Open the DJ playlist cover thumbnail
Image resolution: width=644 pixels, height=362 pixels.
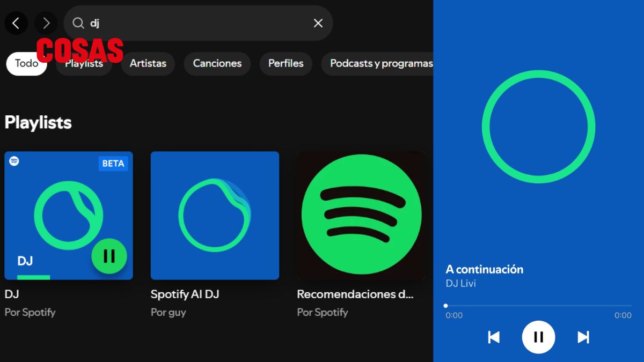coord(69,216)
